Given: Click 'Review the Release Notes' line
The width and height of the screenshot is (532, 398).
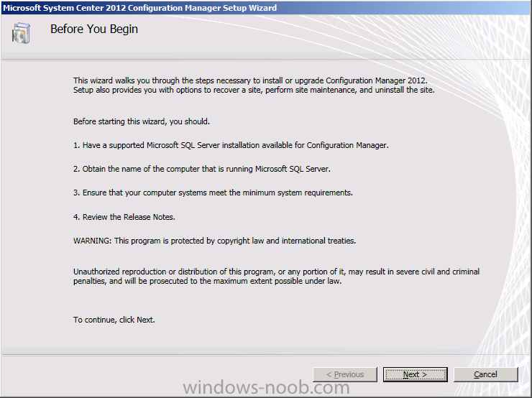Looking at the screenshot, I should [x=124, y=217].
